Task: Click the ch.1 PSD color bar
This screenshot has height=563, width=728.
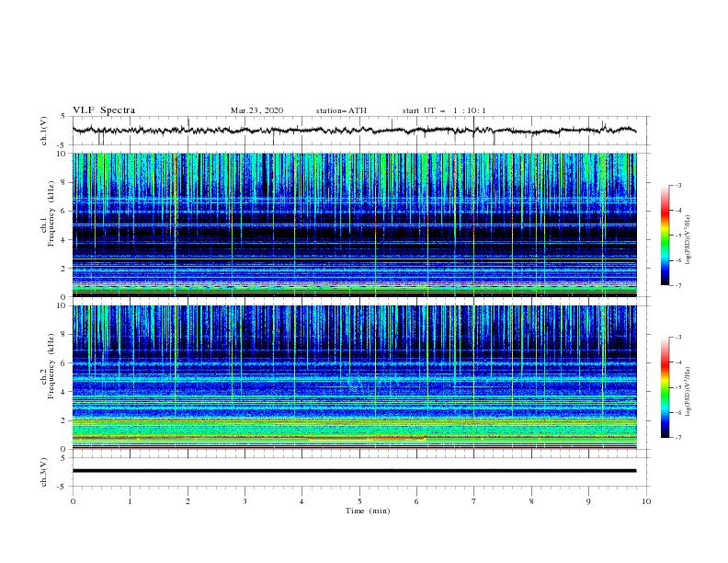Action: pyautogui.click(x=665, y=236)
